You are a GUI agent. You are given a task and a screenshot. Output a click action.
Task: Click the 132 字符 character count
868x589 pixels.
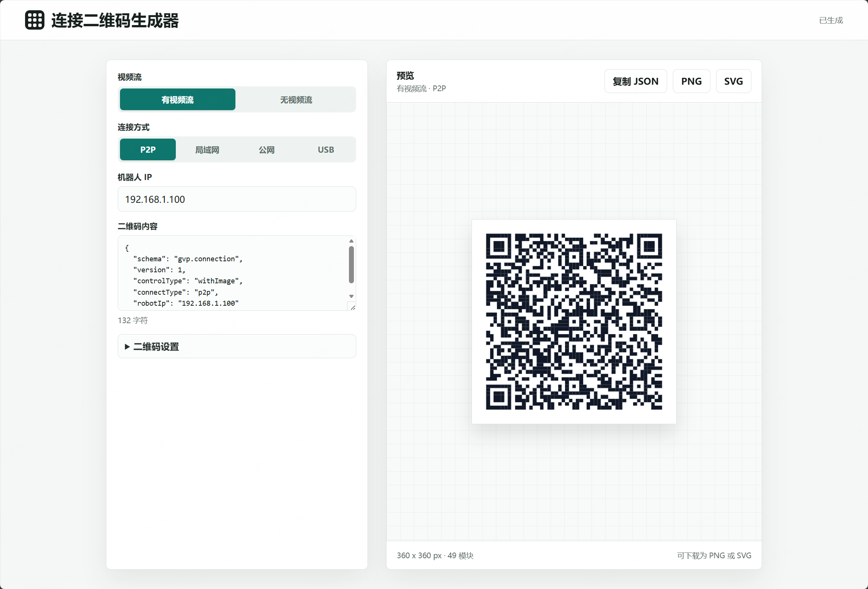[x=133, y=320]
